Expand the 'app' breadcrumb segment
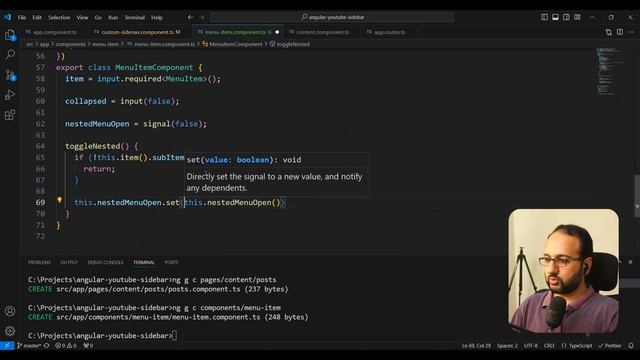Image resolution: width=640 pixels, height=360 pixels. click(44, 44)
